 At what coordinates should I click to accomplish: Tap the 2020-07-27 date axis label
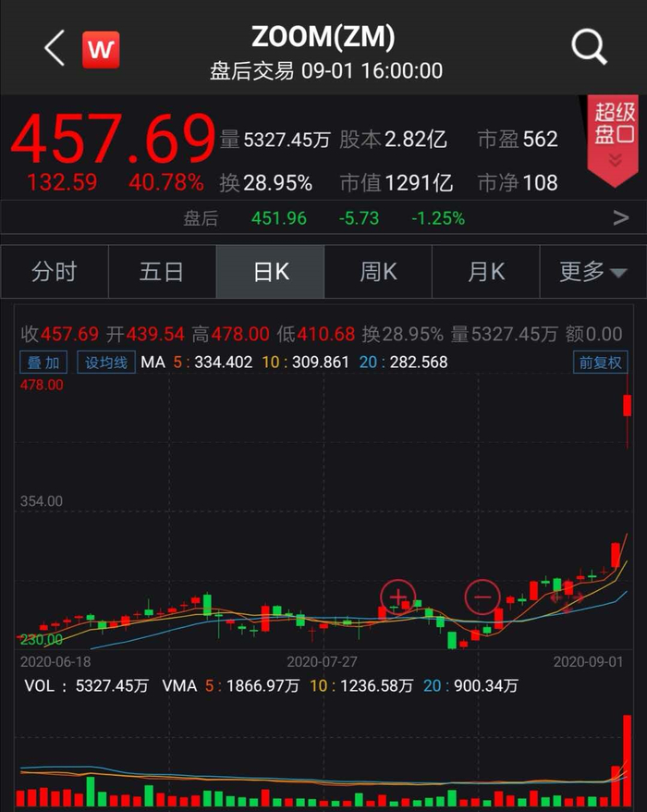click(322, 662)
